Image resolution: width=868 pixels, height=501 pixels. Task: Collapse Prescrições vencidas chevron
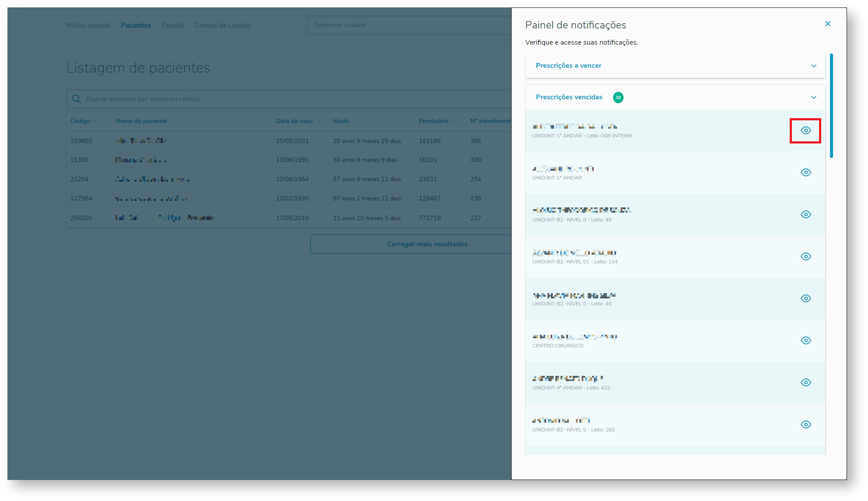[x=813, y=97]
